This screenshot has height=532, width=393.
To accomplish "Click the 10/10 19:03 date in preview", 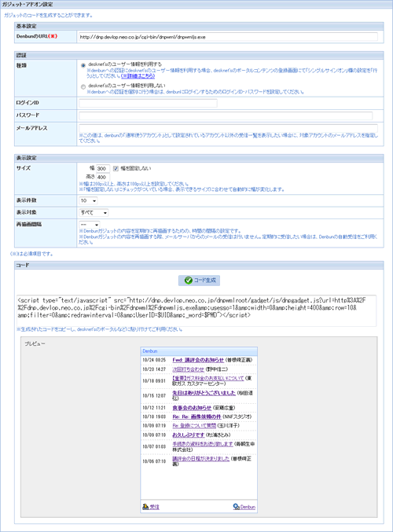I will click(x=154, y=416).
